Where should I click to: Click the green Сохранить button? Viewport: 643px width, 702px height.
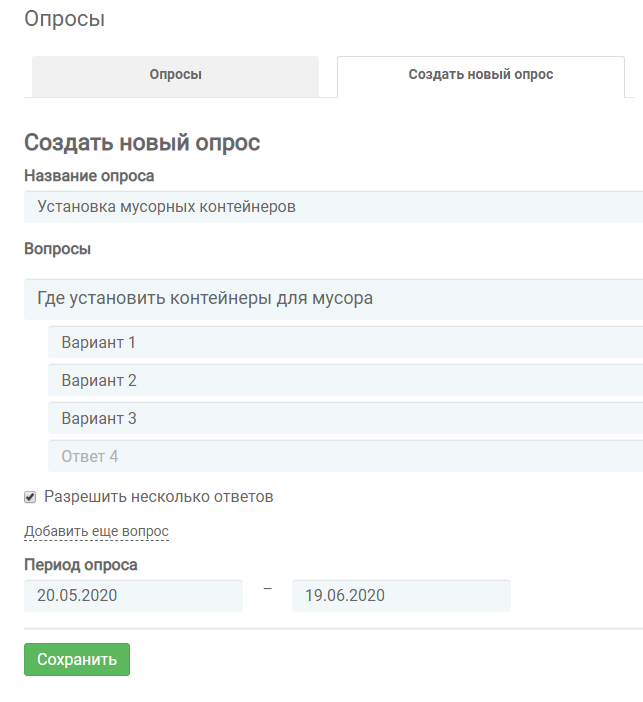(x=77, y=659)
